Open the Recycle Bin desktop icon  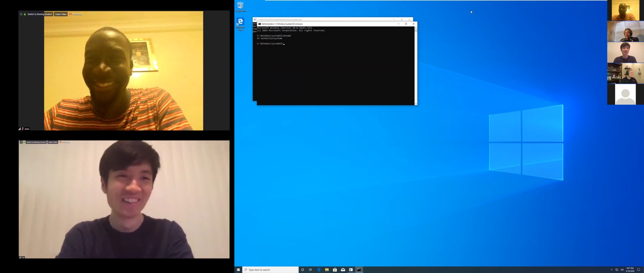pyautogui.click(x=240, y=6)
